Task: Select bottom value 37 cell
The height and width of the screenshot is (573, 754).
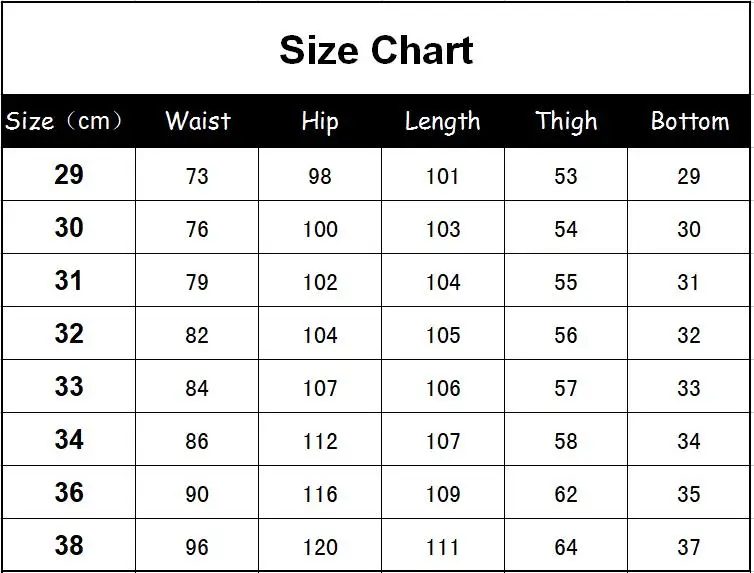Action: click(x=689, y=545)
